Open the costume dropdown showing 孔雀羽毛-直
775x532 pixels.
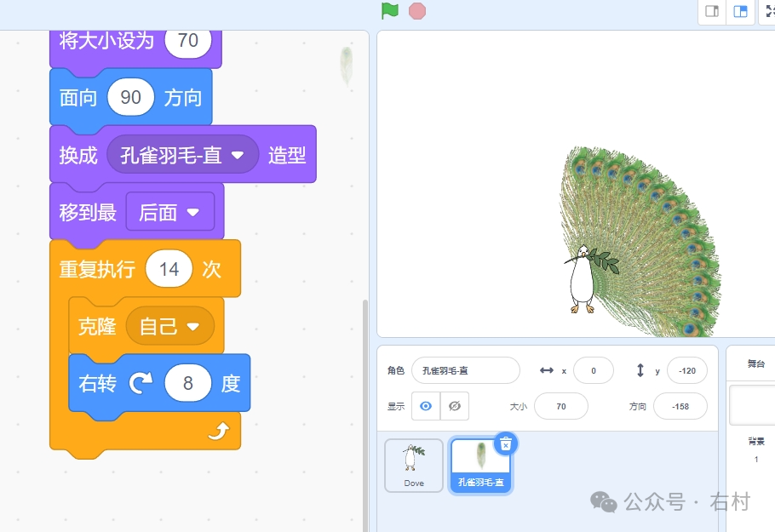click(x=183, y=154)
